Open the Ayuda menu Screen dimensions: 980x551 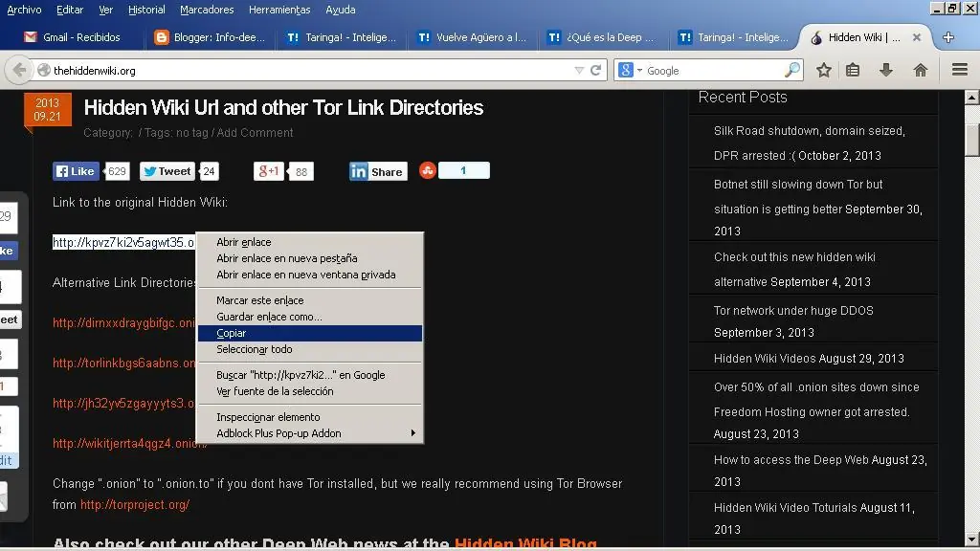(340, 10)
